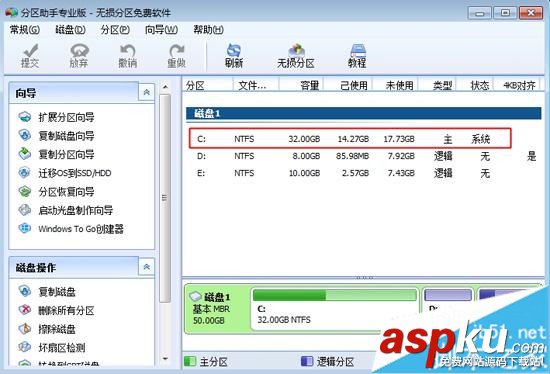Select the 磁盘1 header row
The height and width of the screenshot is (374, 550).
tap(363, 114)
